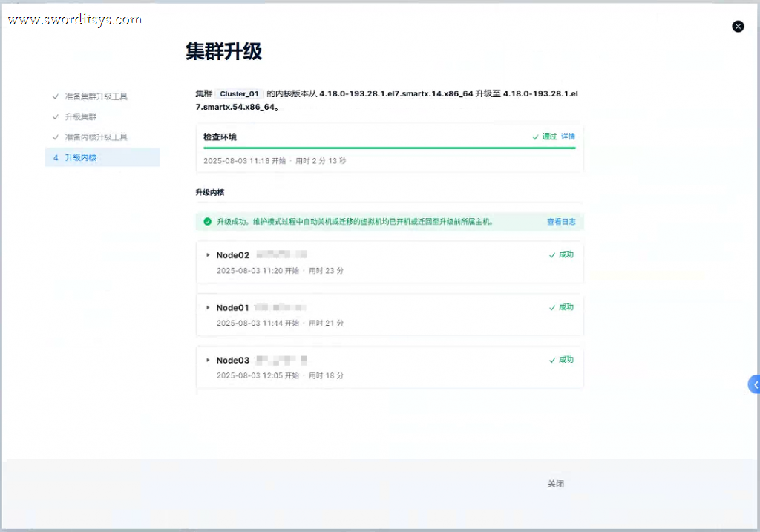The image size is (760, 532).
Task: Click timestamp 2025-08-03 11:44 开始
Action: pos(258,324)
